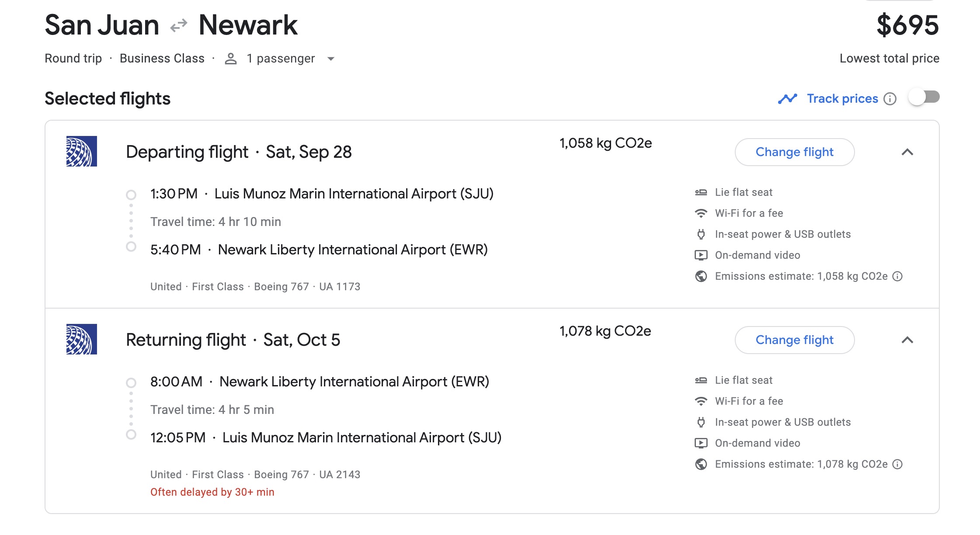Click the Departing flight Sat, Sep 28 header
980x535 pixels.
click(239, 152)
